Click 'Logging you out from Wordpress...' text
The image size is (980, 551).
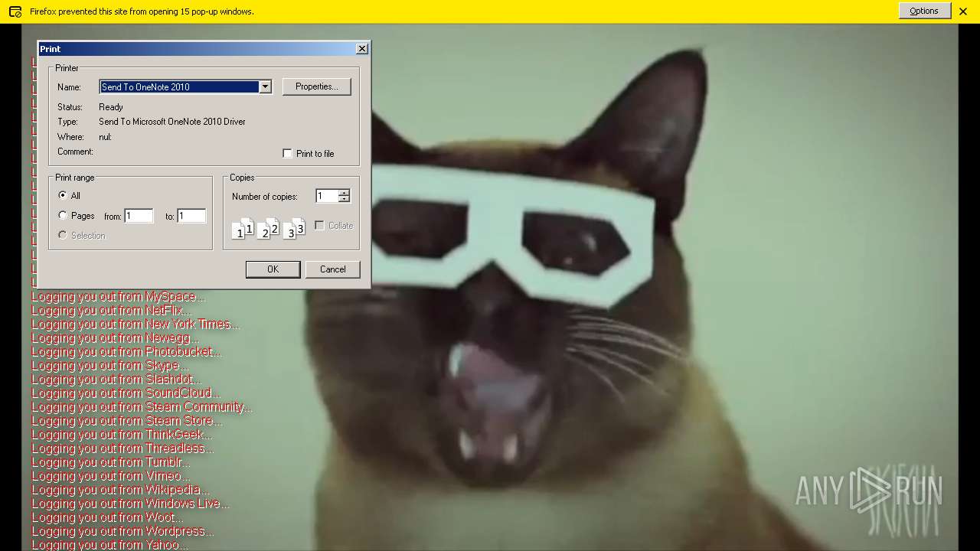pyautogui.click(x=122, y=530)
